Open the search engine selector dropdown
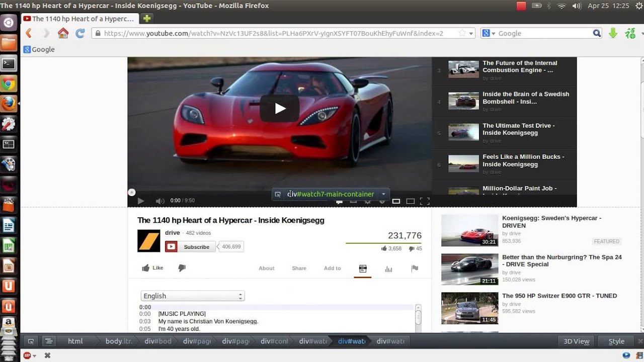The height and width of the screenshot is (362, 644). tap(489, 33)
